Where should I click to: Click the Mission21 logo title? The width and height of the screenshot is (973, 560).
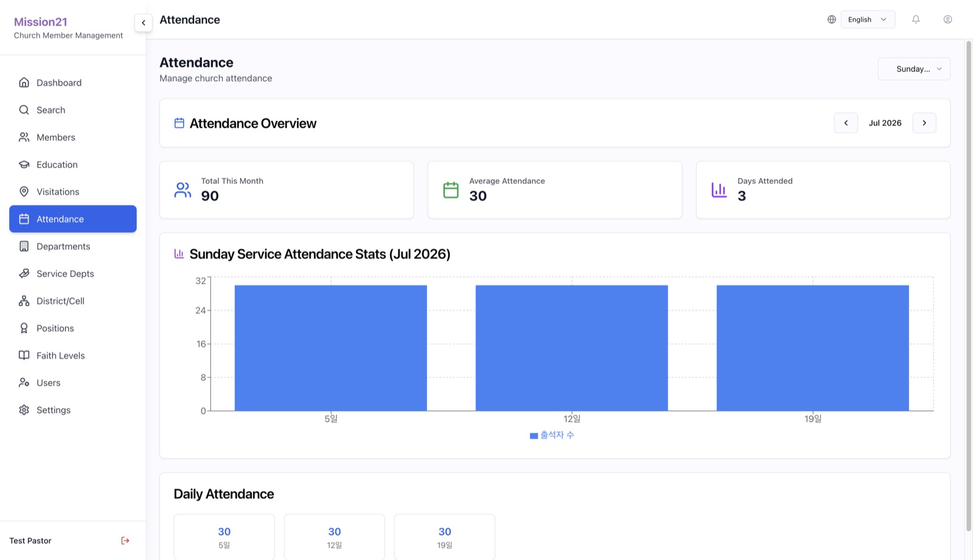[41, 22]
